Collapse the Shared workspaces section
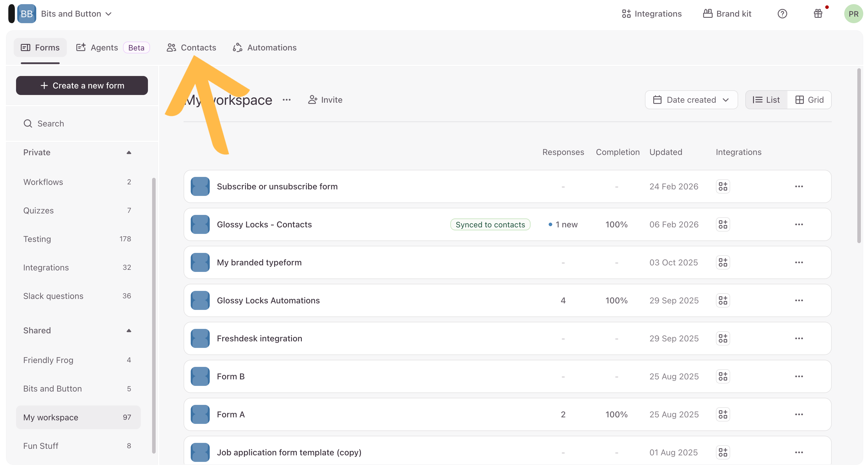Viewport: 868px width, 469px height. coord(129,331)
